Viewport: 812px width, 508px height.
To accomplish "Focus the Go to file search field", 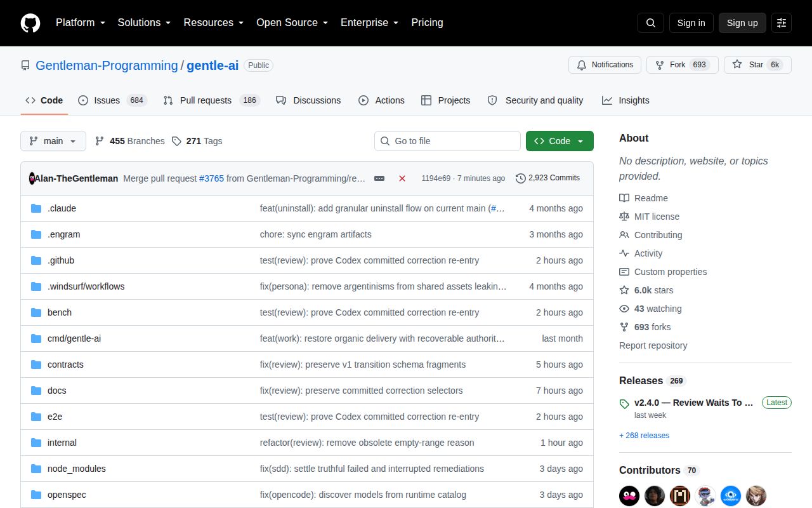I will pos(447,141).
